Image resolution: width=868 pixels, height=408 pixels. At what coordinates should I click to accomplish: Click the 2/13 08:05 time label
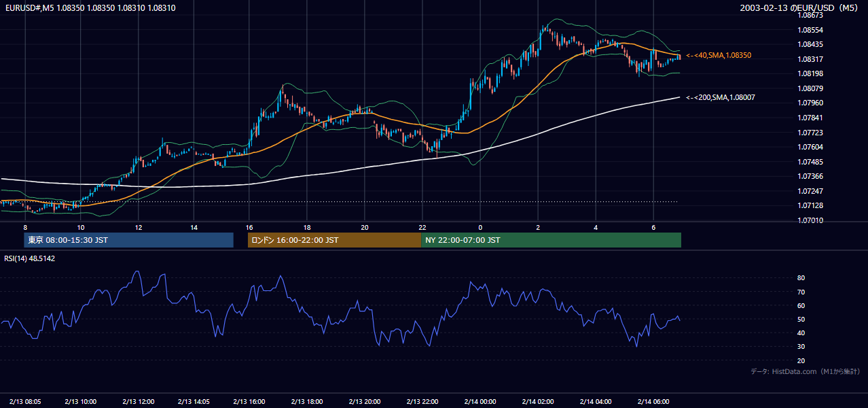[25, 402]
